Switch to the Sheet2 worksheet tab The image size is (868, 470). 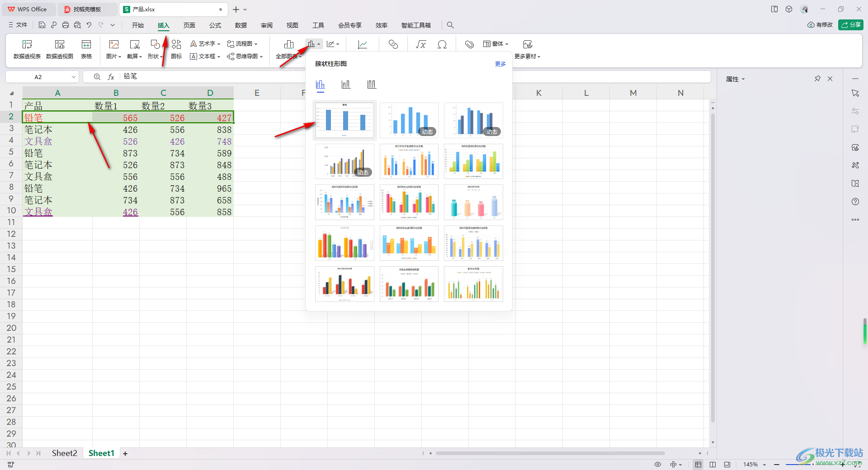[x=64, y=453]
